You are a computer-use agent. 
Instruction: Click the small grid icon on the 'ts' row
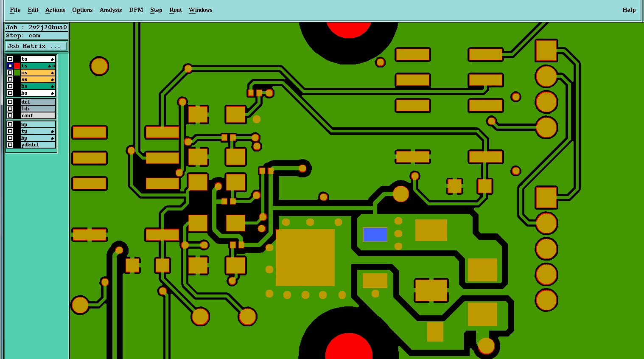(54, 66)
